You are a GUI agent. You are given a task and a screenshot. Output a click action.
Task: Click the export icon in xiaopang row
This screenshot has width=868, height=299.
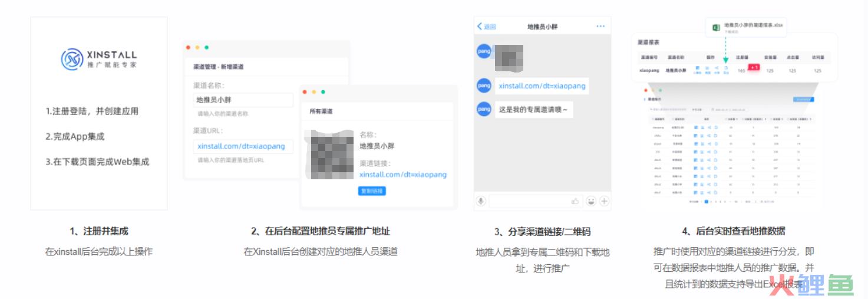coord(726,69)
